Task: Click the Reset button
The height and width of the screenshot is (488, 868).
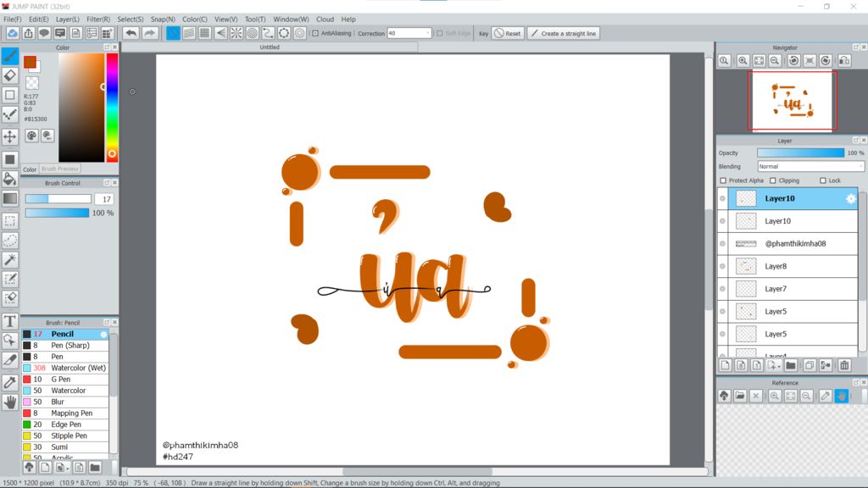Action: 508,33
